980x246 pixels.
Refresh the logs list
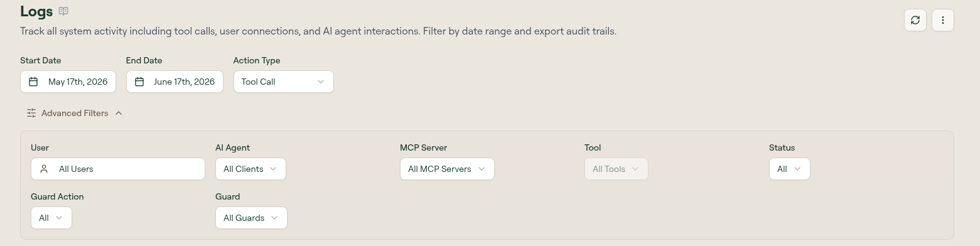tap(915, 20)
